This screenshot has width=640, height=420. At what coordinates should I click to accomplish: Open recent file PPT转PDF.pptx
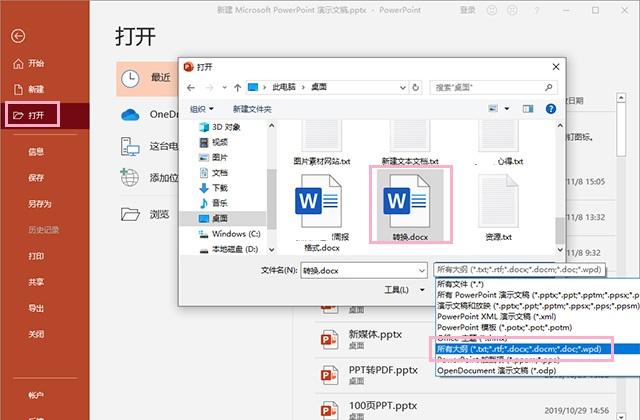pos(375,375)
